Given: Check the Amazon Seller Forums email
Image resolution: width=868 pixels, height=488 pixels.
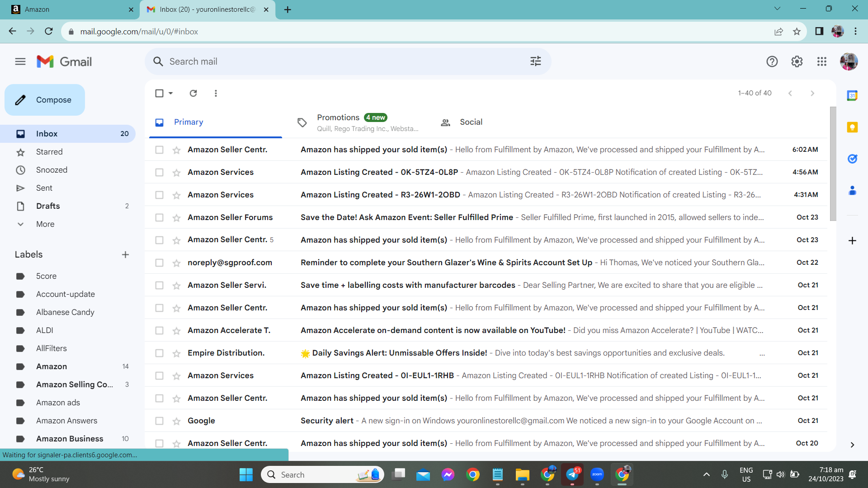Looking at the screenshot, I should tap(159, 217).
